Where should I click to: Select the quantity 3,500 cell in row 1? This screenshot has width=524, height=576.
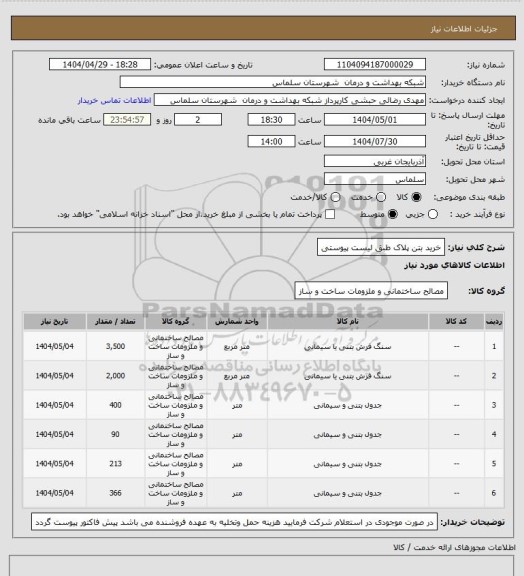pyautogui.click(x=115, y=346)
